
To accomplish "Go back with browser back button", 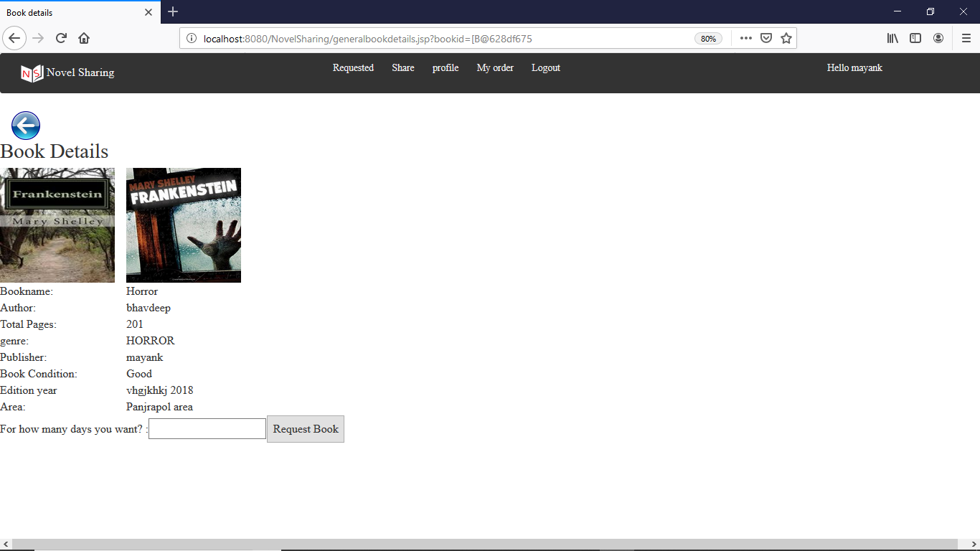I will 14,38.
